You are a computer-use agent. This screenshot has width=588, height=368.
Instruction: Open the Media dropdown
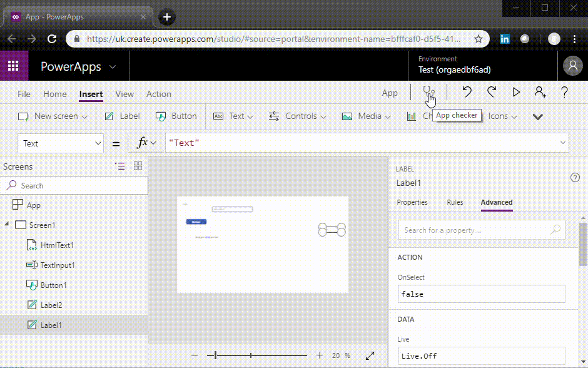coord(367,116)
